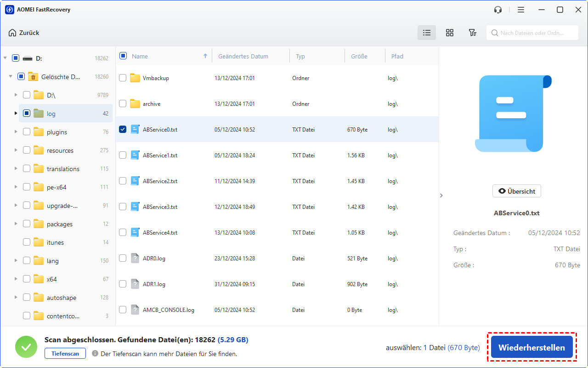Open the hamburger menu icon

click(521, 10)
